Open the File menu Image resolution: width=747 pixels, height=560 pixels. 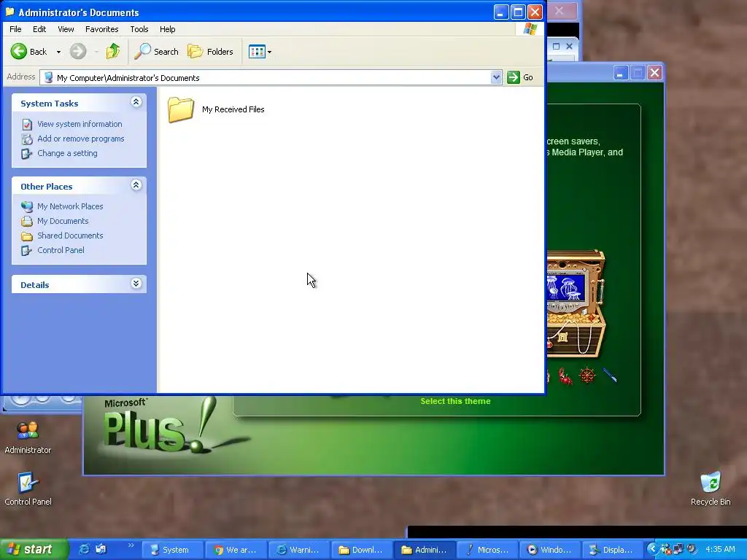point(15,29)
